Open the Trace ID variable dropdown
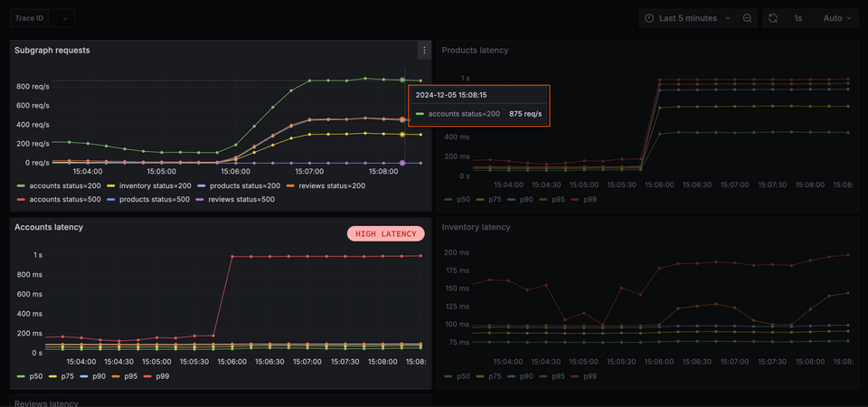868x407 pixels. coord(61,18)
